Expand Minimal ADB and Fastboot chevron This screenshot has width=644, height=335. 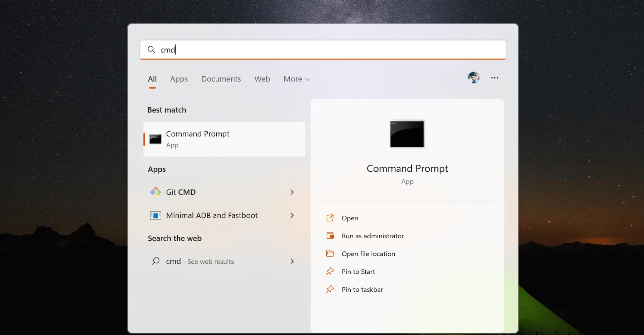[292, 215]
